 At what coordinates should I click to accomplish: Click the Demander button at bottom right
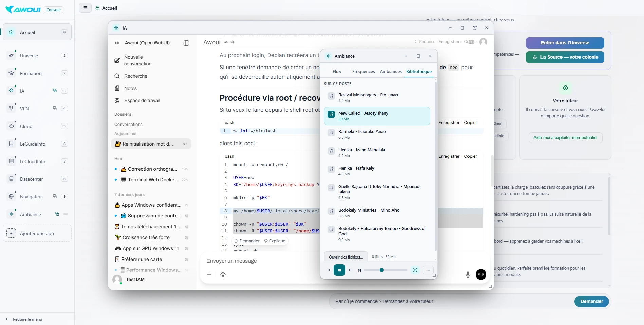pyautogui.click(x=592, y=301)
